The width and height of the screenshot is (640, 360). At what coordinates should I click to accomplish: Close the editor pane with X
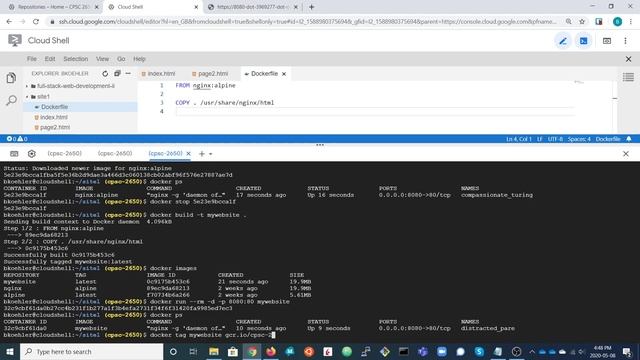629,59
